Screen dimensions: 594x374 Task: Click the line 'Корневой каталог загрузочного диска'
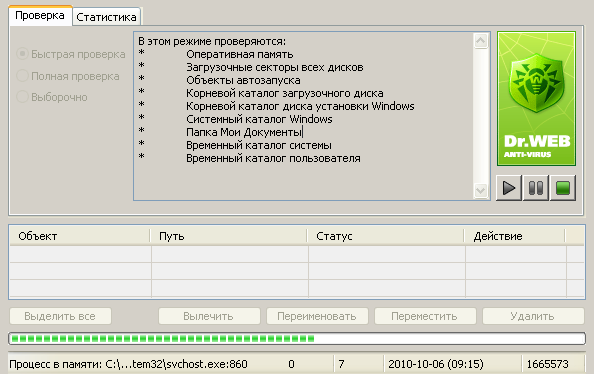point(284,93)
